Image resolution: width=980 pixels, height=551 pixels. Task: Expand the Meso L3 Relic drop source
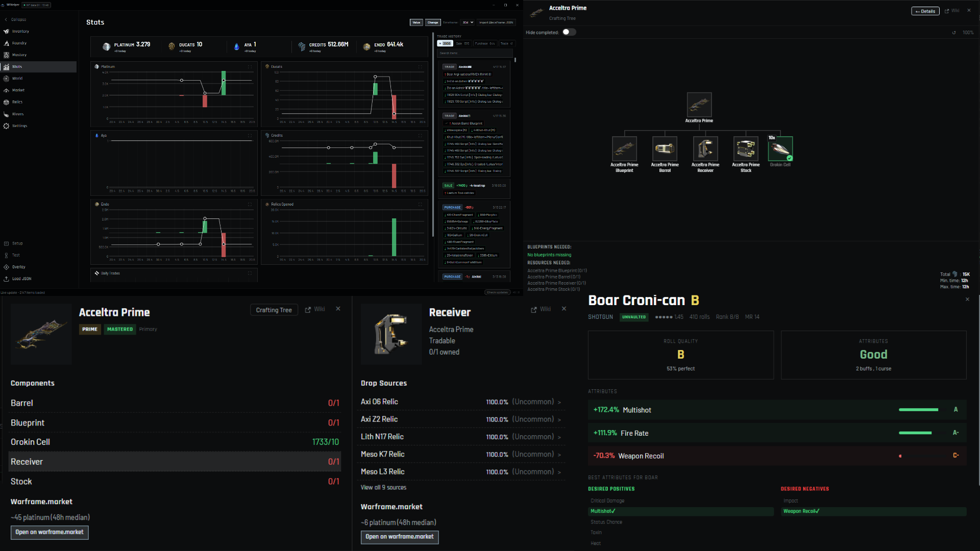[x=461, y=472]
